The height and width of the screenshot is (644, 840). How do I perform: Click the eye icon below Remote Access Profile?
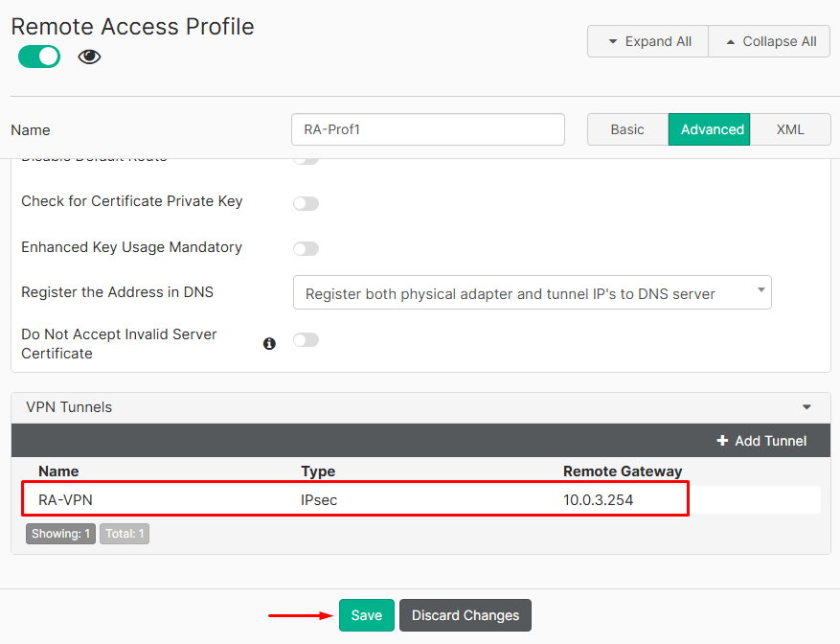[88, 57]
